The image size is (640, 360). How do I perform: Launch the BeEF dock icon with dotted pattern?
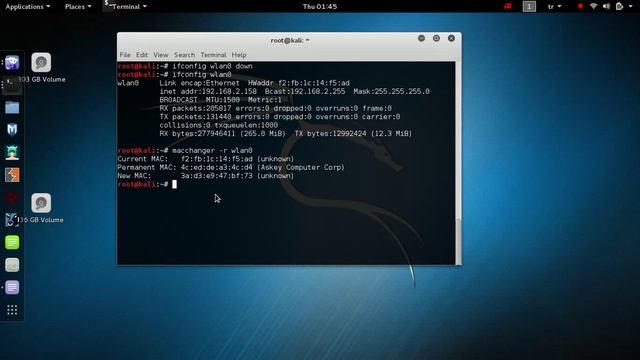(x=12, y=220)
